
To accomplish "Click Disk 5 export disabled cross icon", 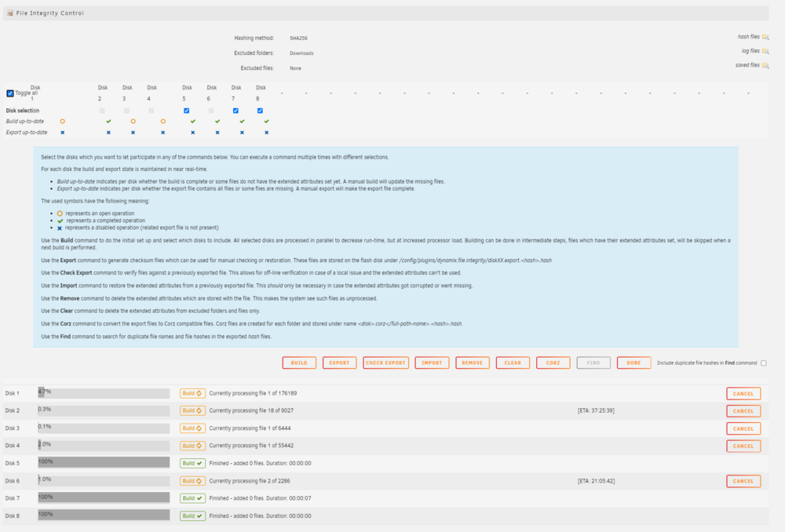I will pyautogui.click(x=193, y=133).
